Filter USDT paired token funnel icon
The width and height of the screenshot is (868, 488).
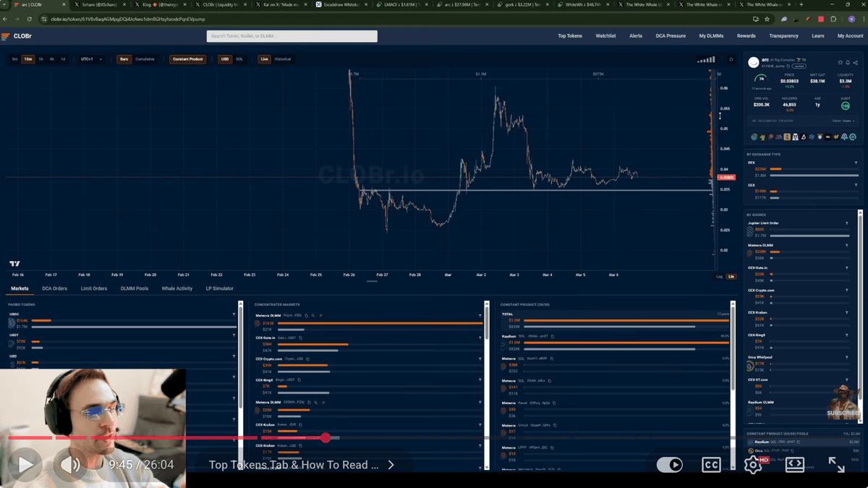coord(234,335)
